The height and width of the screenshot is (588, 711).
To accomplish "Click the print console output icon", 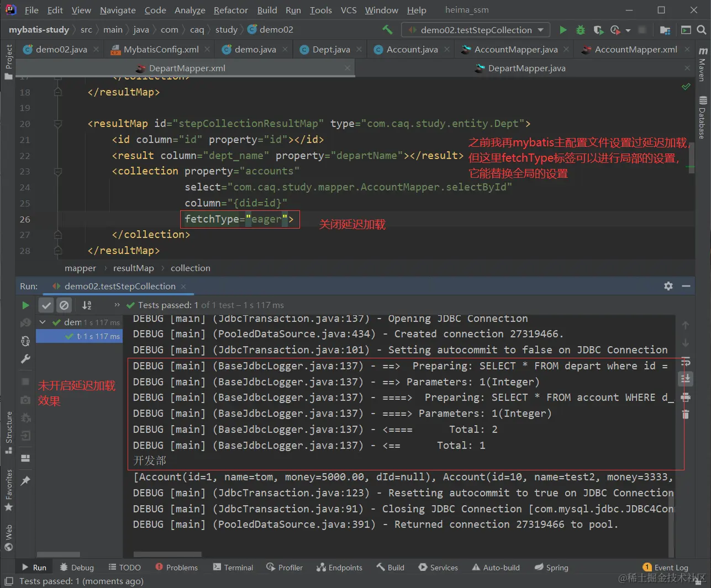I will (x=686, y=397).
